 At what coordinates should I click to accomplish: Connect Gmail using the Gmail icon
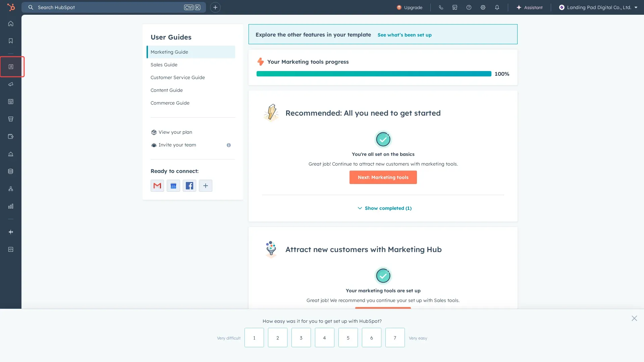pos(157,186)
